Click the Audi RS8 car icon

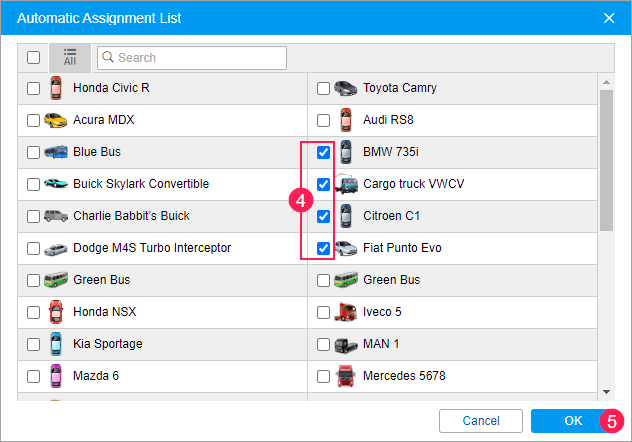pyautogui.click(x=345, y=120)
